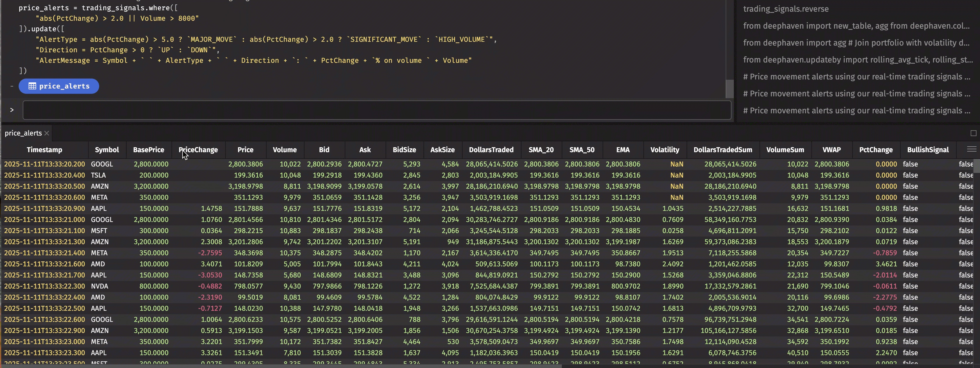This screenshot has width=980, height=368.
Task: Select the deephaven import new_table history item
Action: [x=856, y=26]
